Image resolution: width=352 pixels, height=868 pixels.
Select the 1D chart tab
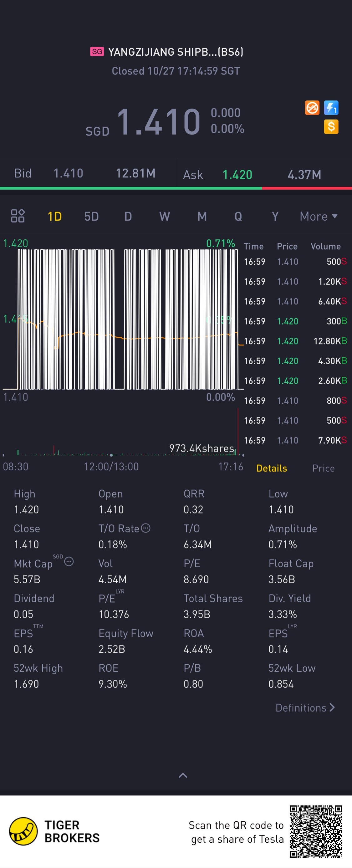point(54,216)
